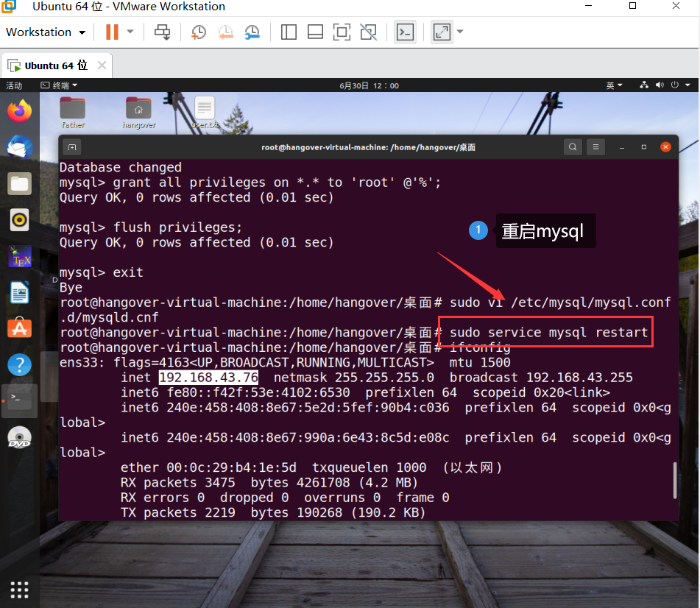Screen dimensions: 700x608
Task: Open Rhythmbox music player from the dock
Action: 20,219
